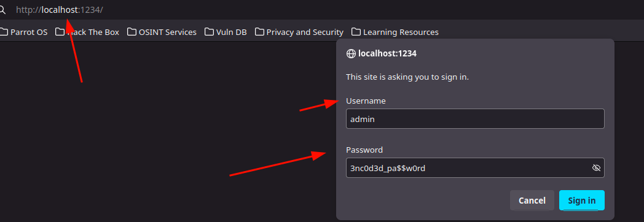The height and width of the screenshot is (222, 644).
Task: Click the localhost:1234 dialog title
Action: pos(387,53)
